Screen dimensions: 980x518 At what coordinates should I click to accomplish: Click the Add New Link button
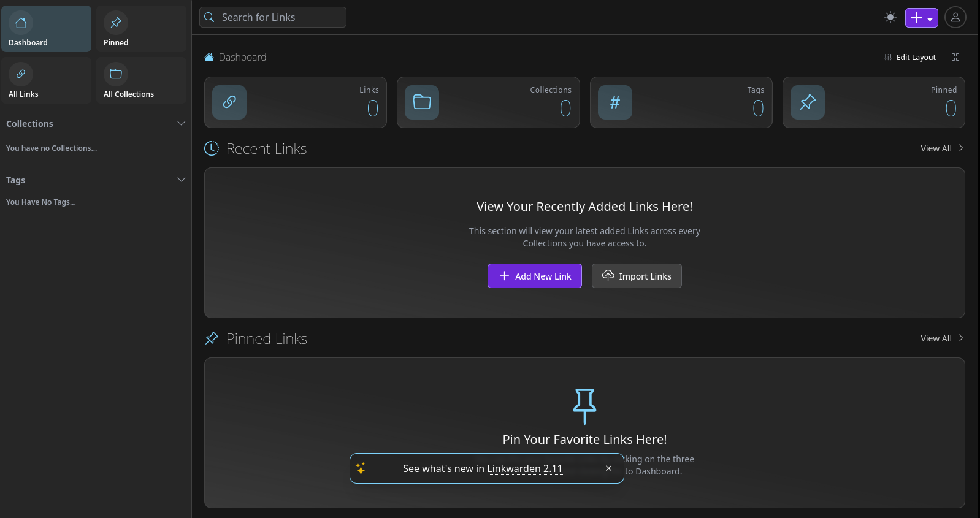534,276
